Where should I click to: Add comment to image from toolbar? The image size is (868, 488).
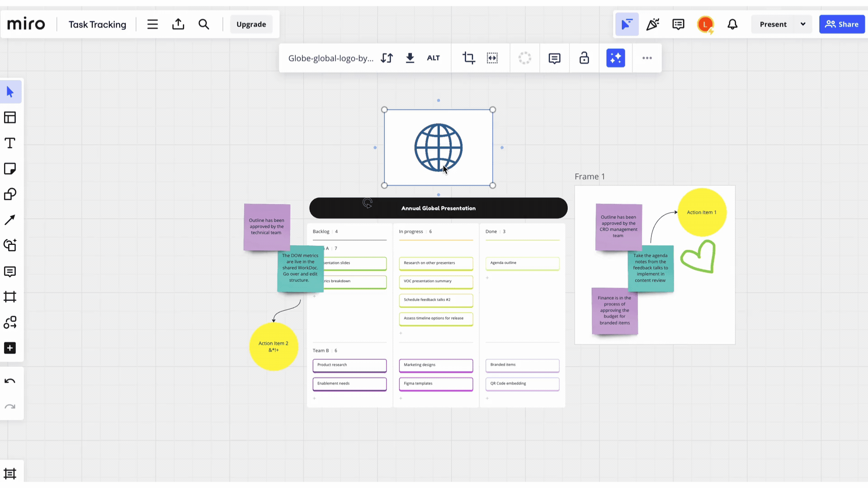[x=555, y=58]
